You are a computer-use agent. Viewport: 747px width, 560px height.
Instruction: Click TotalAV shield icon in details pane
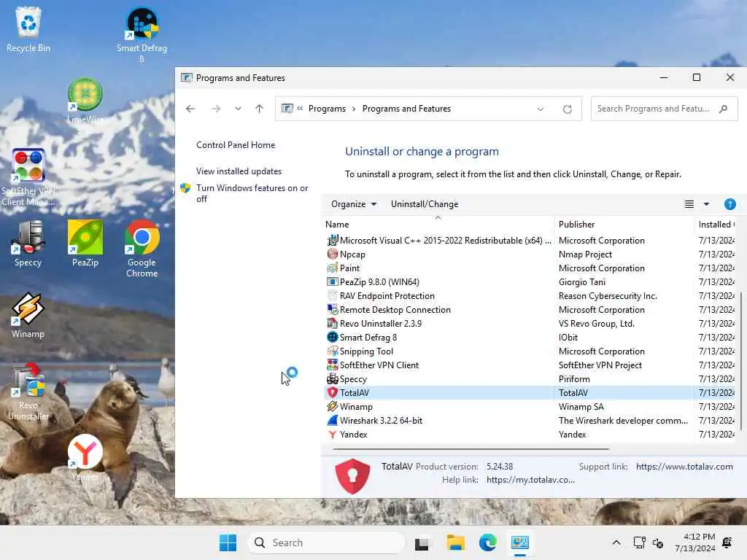pos(352,475)
